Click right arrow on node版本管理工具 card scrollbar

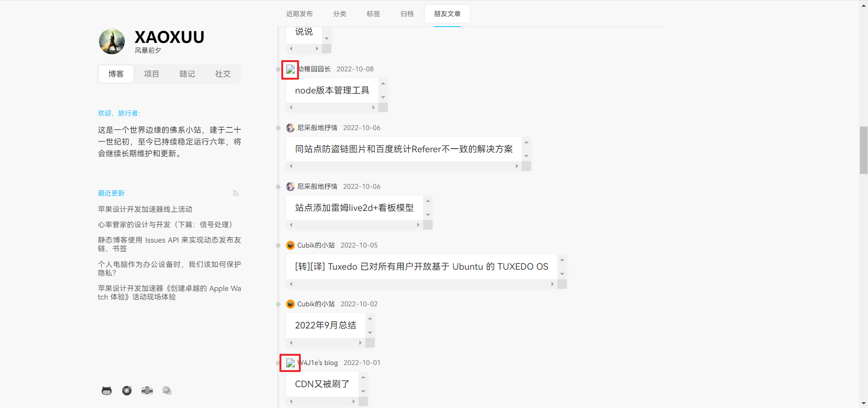(x=373, y=108)
